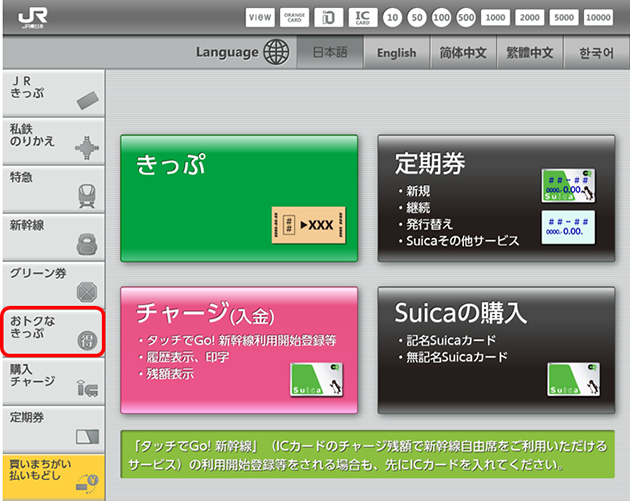Click the 5000 yen bill indicator
630x501 pixels.
[564, 17]
